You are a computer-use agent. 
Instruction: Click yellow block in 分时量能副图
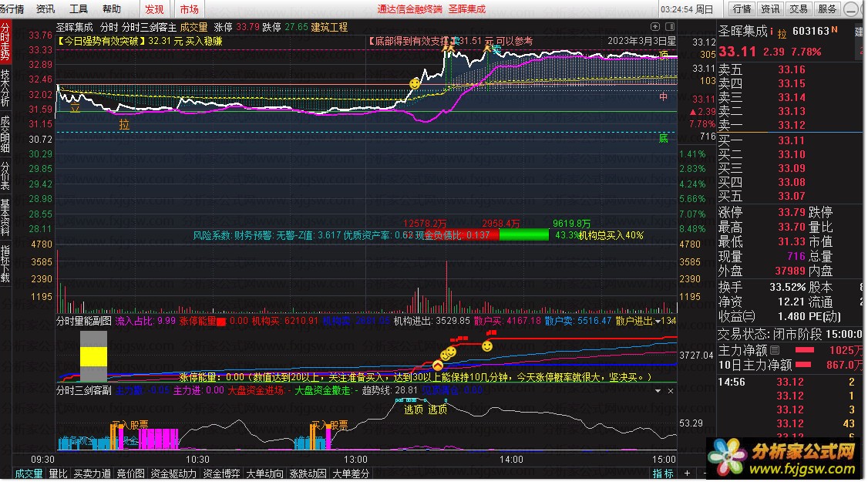(x=93, y=357)
